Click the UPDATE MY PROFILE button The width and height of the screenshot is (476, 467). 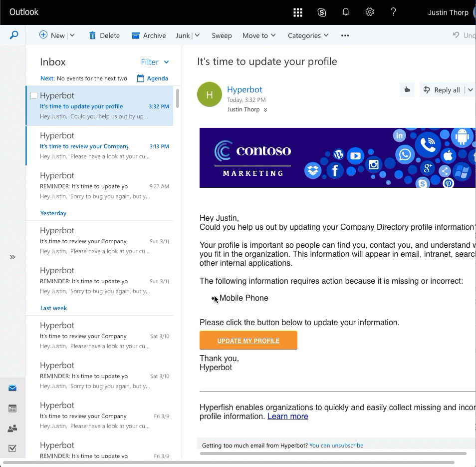tap(248, 341)
